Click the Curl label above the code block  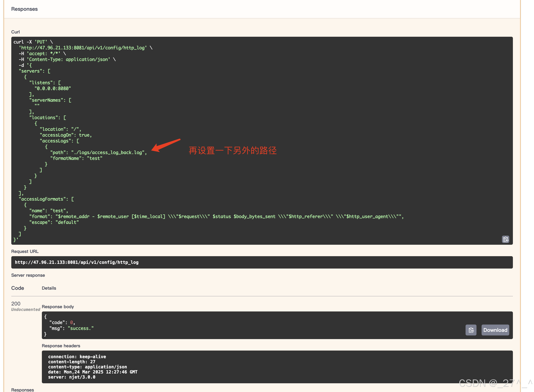click(x=15, y=32)
